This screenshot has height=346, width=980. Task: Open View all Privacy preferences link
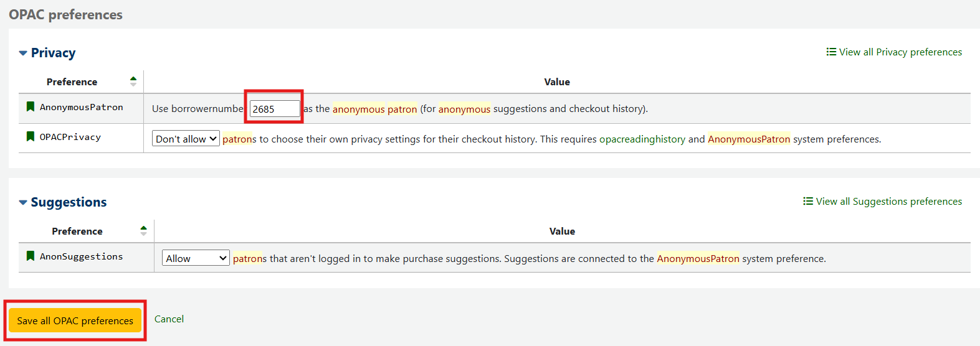click(x=900, y=52)
